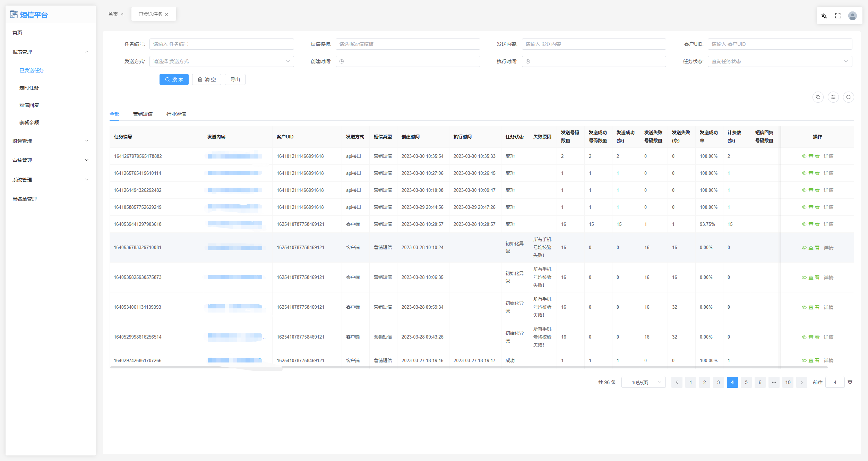Open 定时任务 in sidebar
The image size is (868, 461).
coord(29,88)
